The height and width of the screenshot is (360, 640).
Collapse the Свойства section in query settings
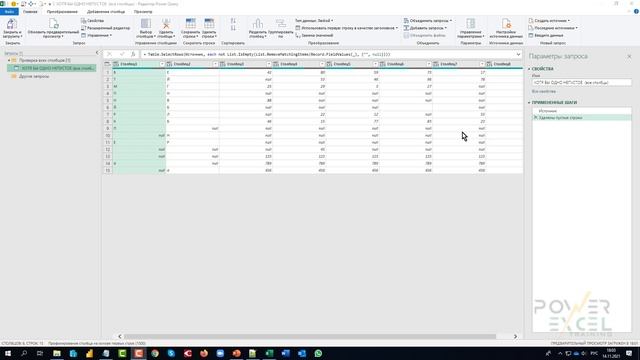click(x=529, y=69)
